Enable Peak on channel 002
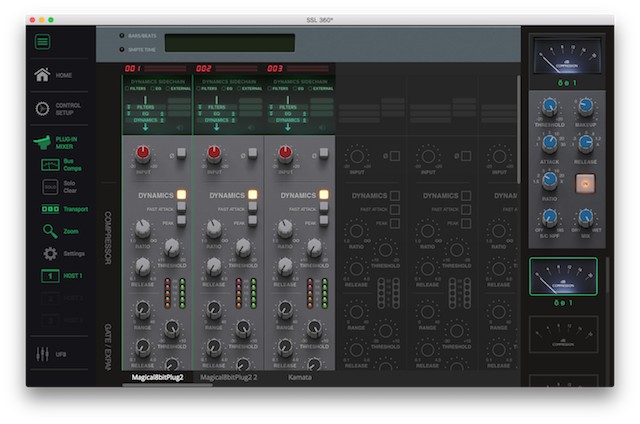 (x=253, y=221)
